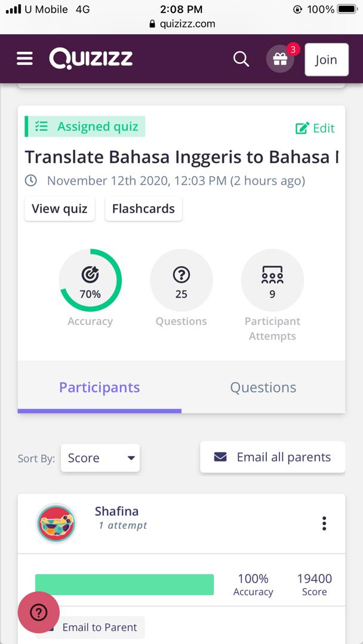Click the red help question icon
The width and height of the screenshot is (363, 644).
pyautogui.click(x=39, y=612)
